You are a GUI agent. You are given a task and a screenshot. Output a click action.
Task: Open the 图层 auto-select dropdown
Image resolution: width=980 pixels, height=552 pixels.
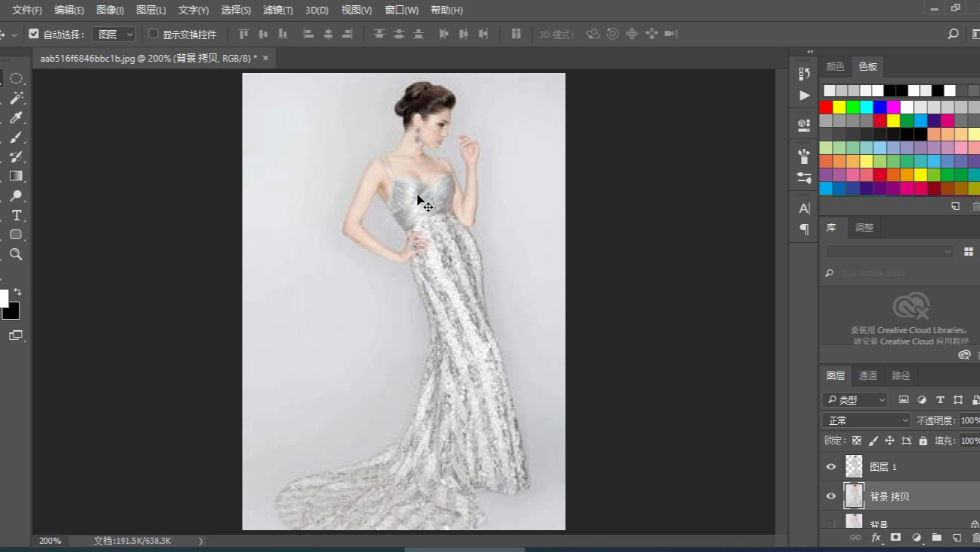(113, 34)
